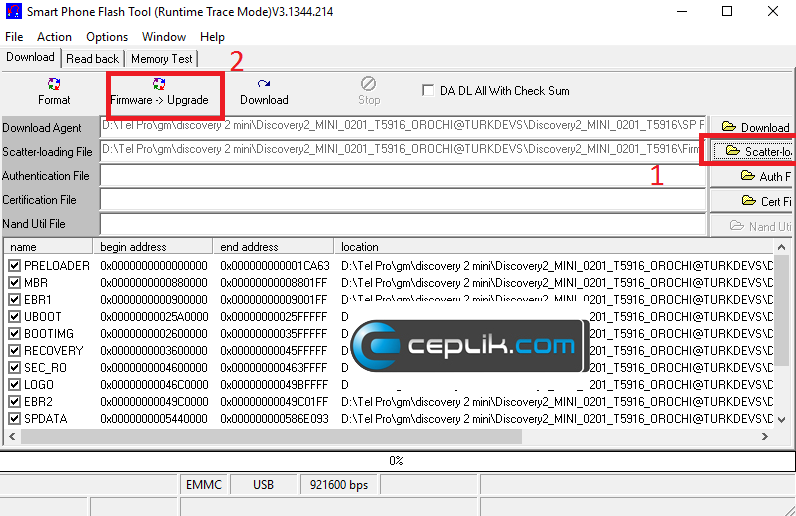The height and width of the screenshot is (516, 796).
Task: Click the Cert File browse button
Action: coord(753,201)
